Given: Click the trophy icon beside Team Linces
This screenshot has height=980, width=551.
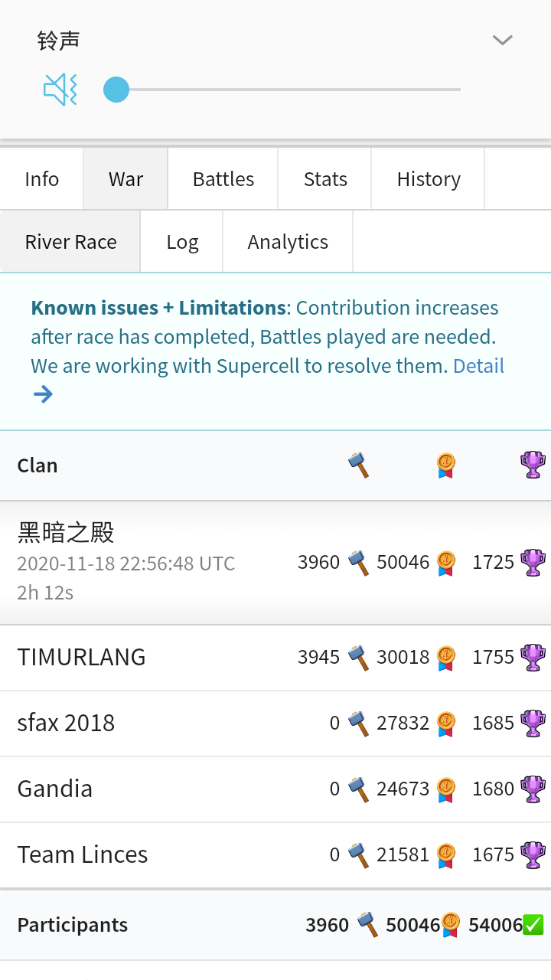Looking at the screenshot, I should (533, 854).
